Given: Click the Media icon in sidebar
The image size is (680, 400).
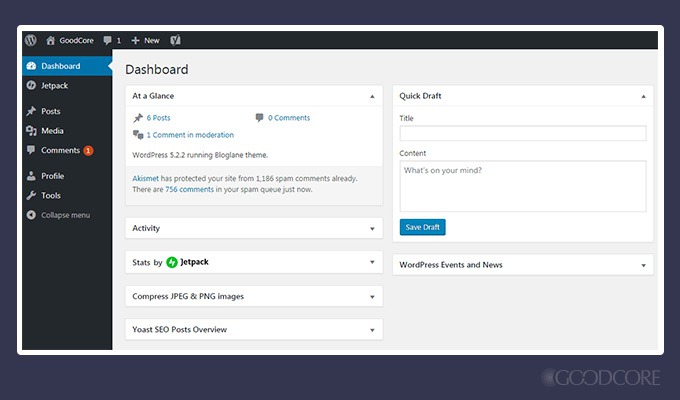Looking at the screenshot, I should click(x=31, y=131).
